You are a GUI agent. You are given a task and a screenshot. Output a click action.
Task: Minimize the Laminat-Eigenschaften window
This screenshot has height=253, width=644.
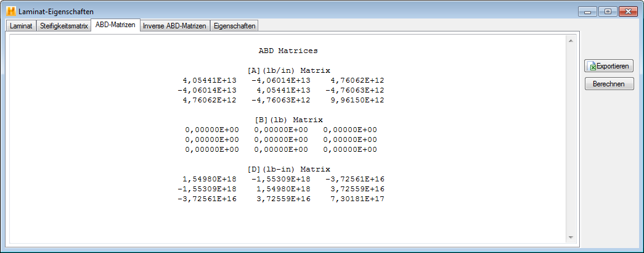(588, 11)
